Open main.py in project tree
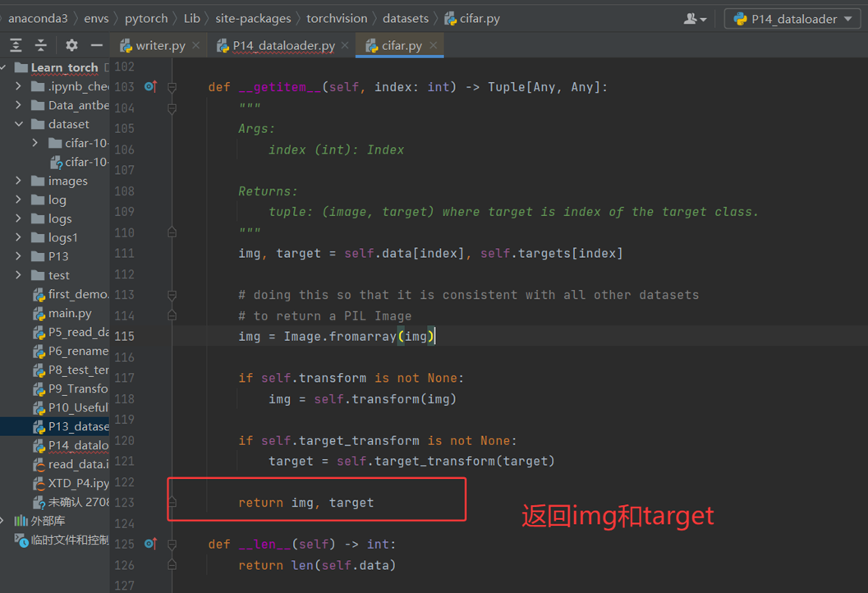868x593 pixels. (70, 313)
